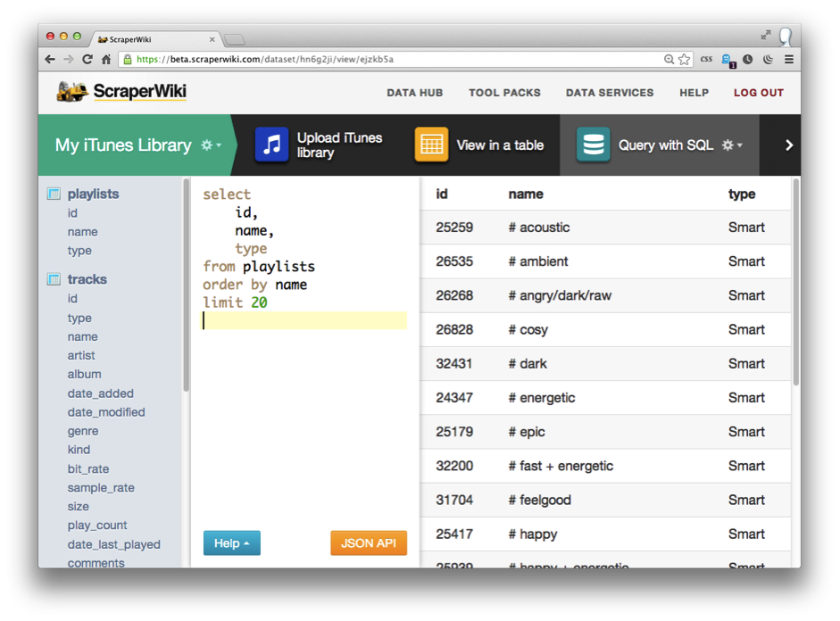
Task: Toggle browser fullscreen with the arrows icon
Action: click(x=766, y=35)
